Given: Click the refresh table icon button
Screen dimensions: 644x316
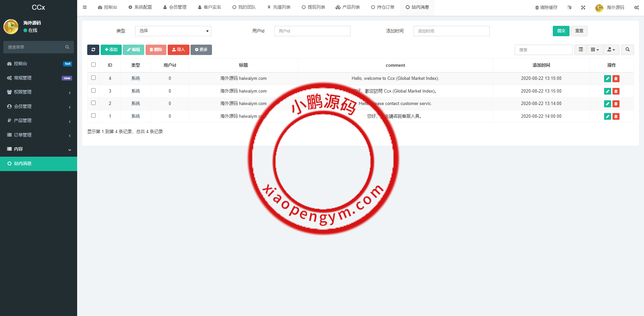Looking at the screenshot, I should 93,50.
